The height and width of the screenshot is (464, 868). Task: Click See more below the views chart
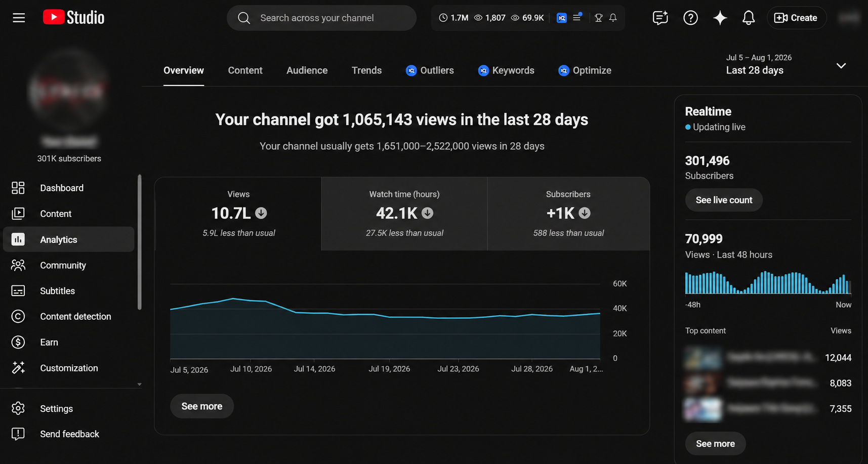click(x=202, y=406)
